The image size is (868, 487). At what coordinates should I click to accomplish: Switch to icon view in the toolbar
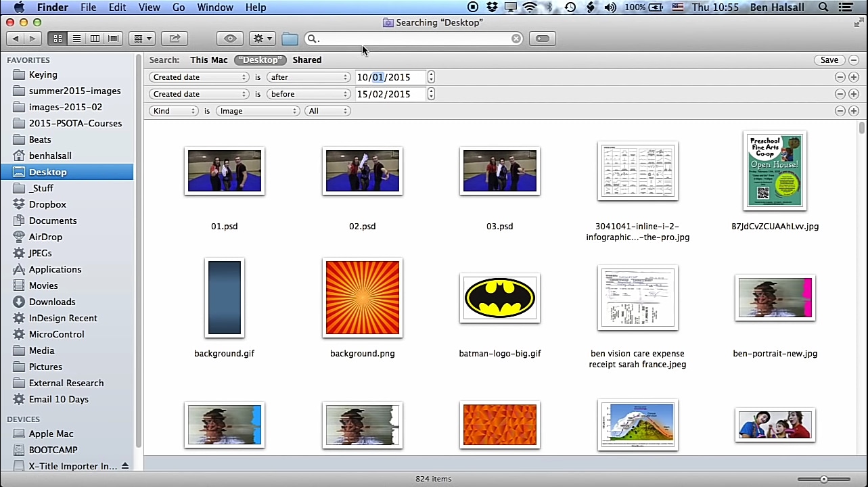58,39
